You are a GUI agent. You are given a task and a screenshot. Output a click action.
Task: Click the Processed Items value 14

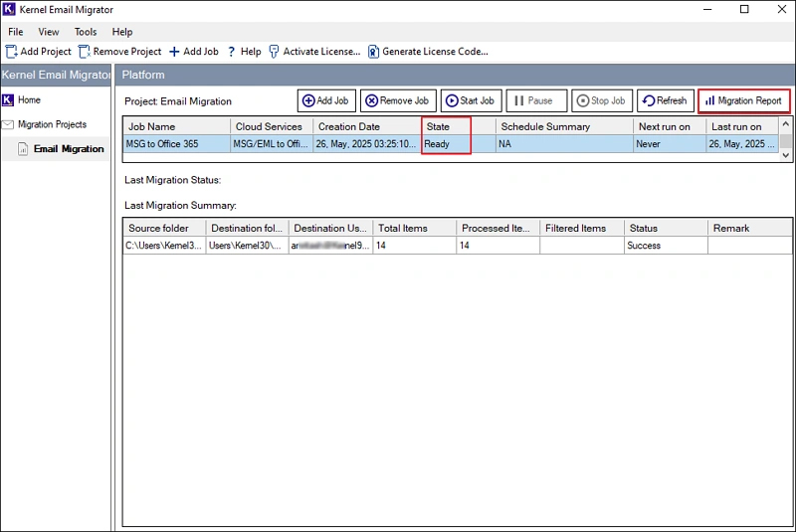tap(498, 246)
